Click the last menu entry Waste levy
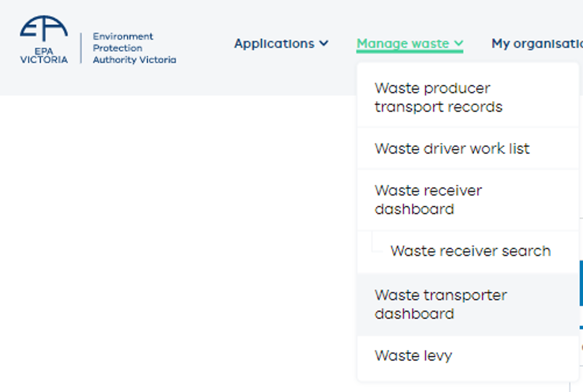The width and height of the screenshot is (583, 392). click(413, 356)
